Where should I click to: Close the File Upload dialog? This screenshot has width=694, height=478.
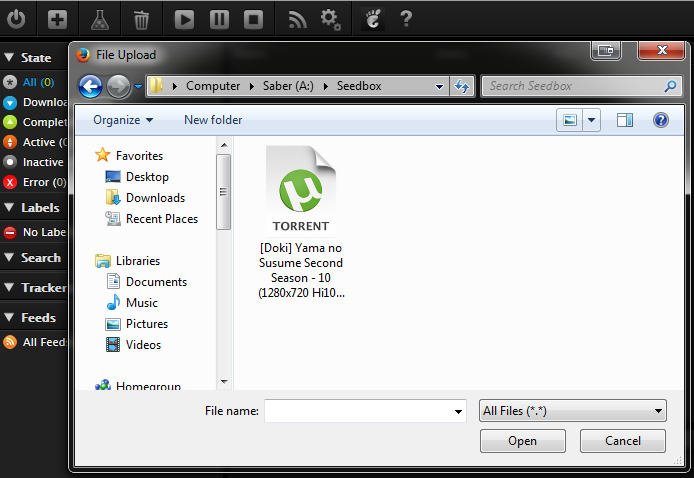[x=662, y=50]
